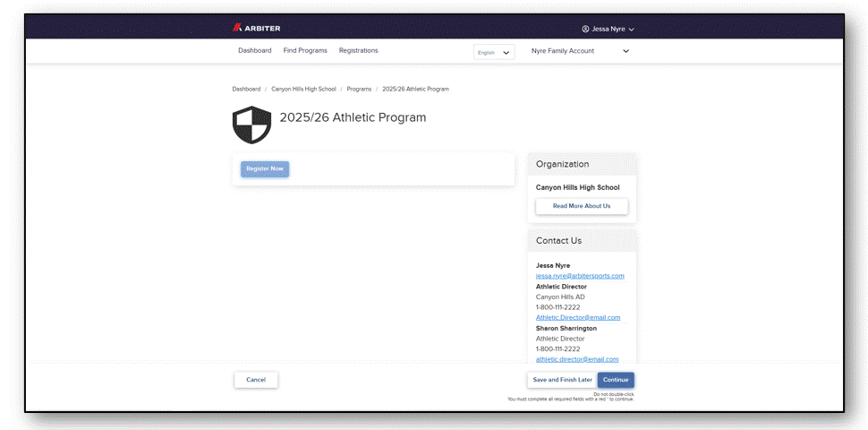Image resolution: width=868 pixels, height=430 pixels.
Task: Select the 2025/26 Athletic Program heading
Action: click(x=353, y=117)
